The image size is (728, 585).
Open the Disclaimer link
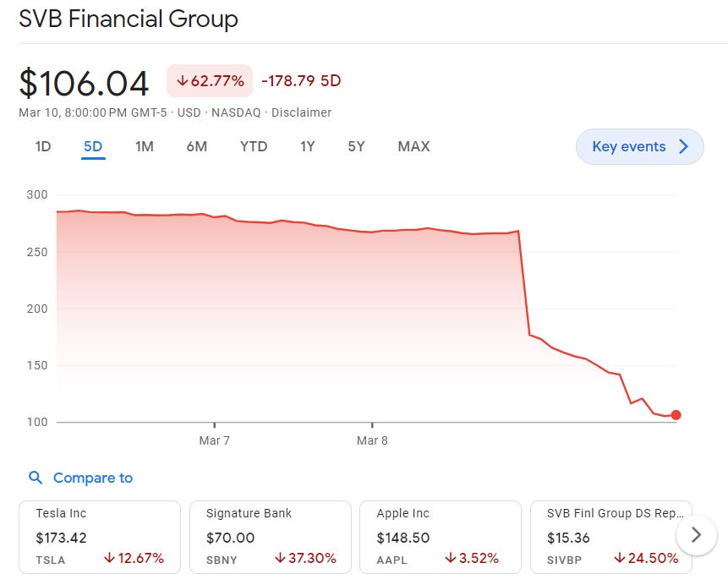(x=301, y=112)
